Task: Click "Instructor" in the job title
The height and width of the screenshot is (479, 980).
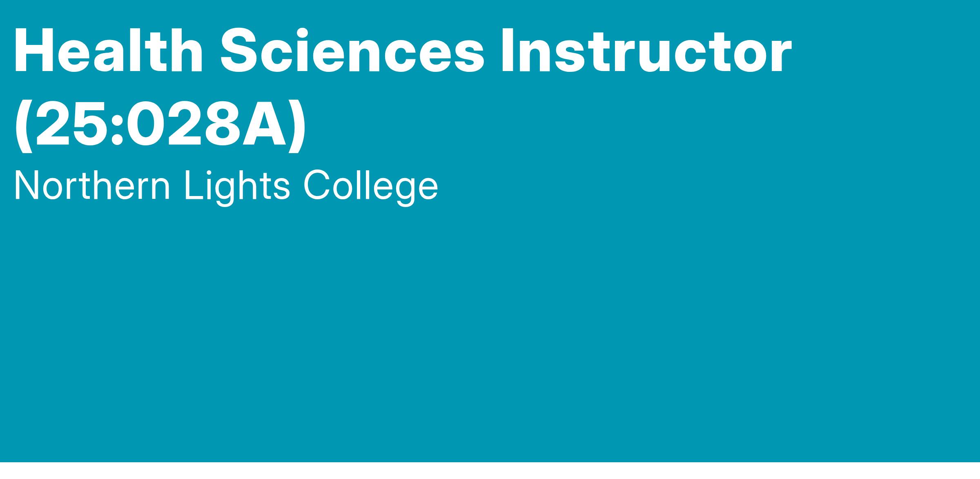Action: (646, 52)
